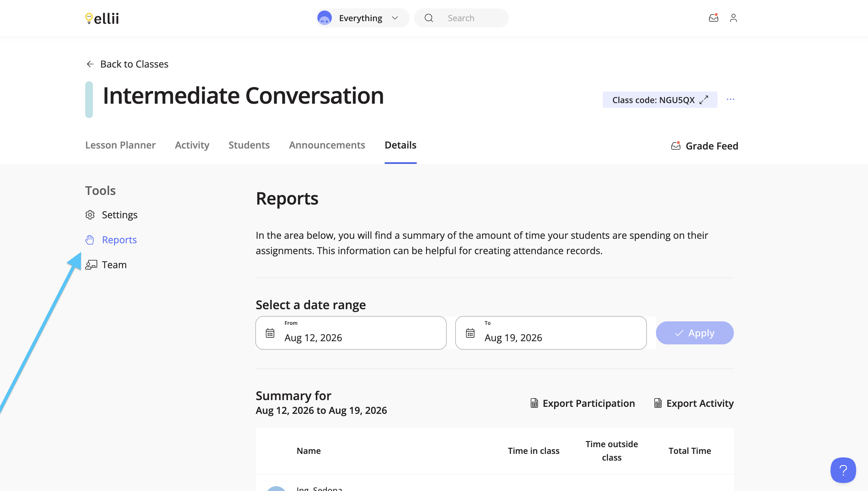Open the three-dot class options menu
This screenshot has height=491, width=868.
tap(730, 100)
